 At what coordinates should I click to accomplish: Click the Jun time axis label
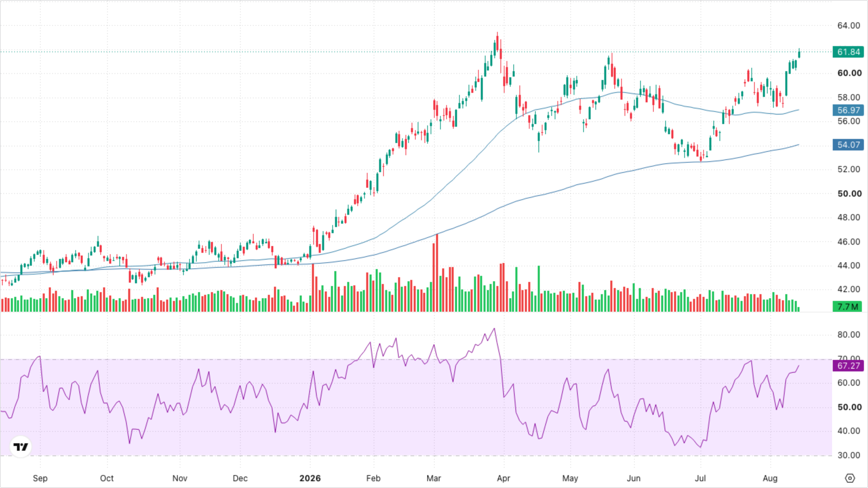633,478
